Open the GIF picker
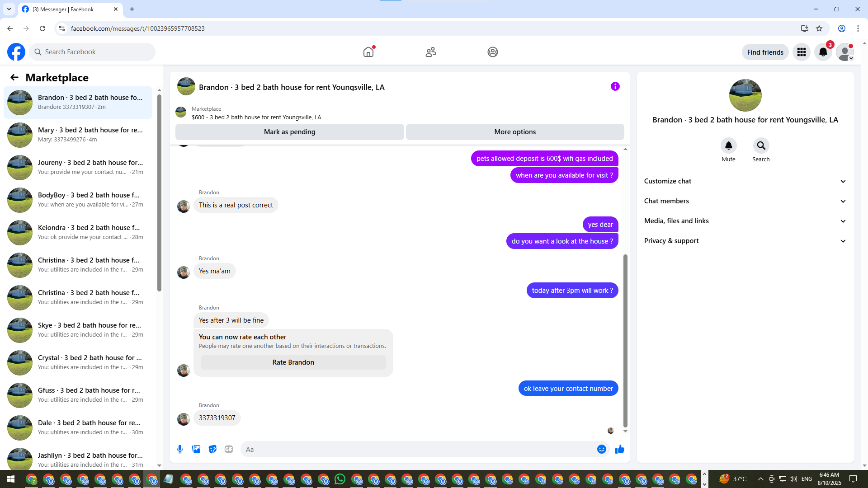The height and width of the screenshot is (488, 868). [x=229, y=449]
